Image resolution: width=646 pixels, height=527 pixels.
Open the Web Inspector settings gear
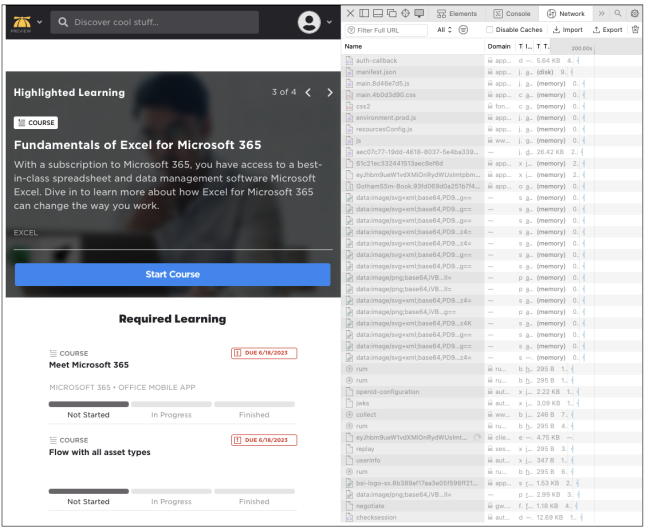point(634,13)
